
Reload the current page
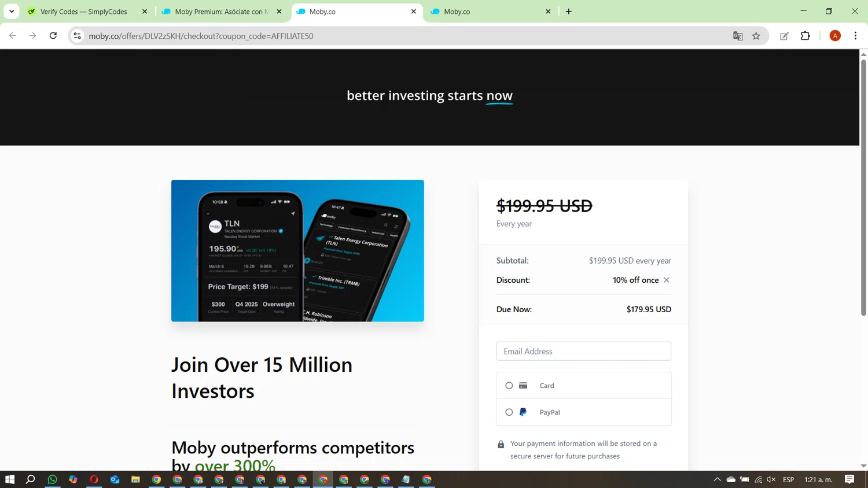tap(53, 36)
